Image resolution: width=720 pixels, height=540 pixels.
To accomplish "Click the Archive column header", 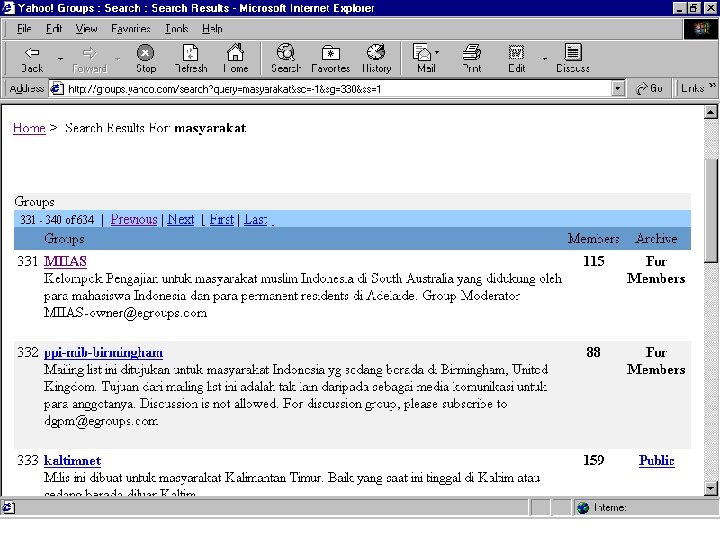I will [656, 239].
